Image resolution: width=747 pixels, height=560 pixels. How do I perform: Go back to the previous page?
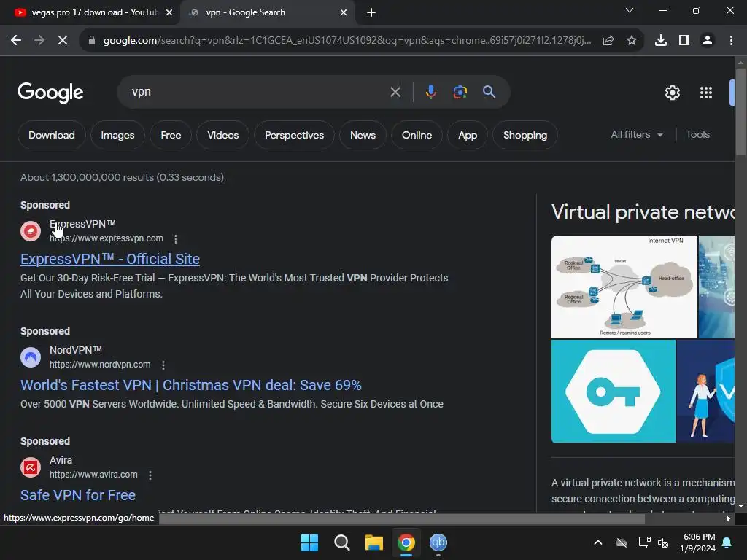(x=16, y=41)
